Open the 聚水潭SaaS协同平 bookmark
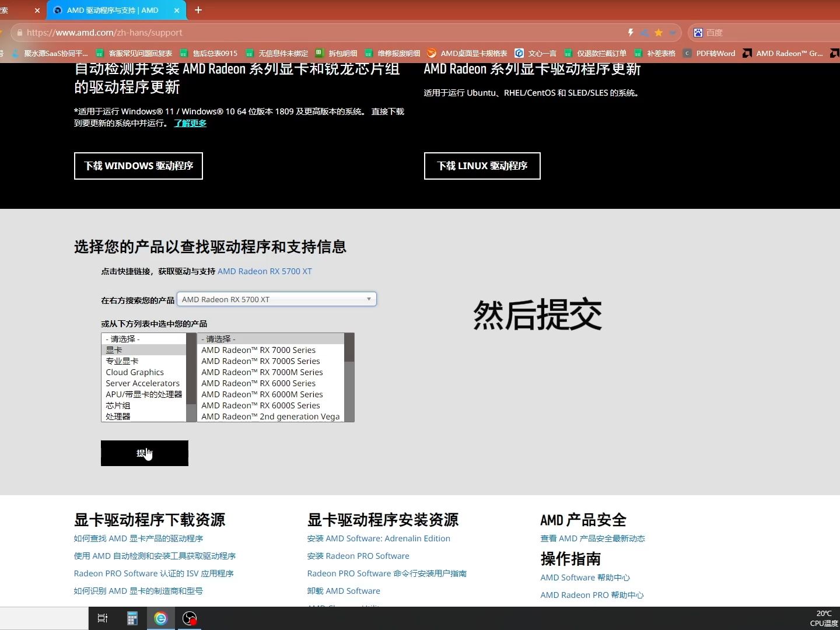The width and height of the screenshot is (840, 630). point(50,53)
